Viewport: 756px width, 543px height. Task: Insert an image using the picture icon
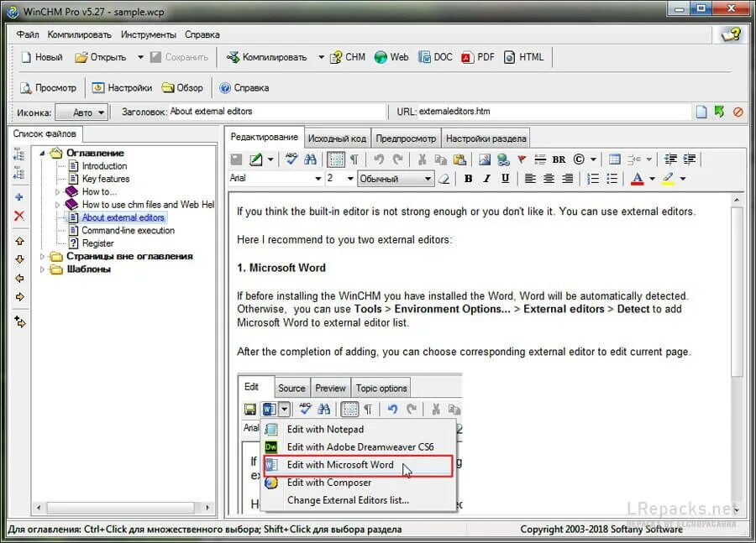pyautogui.click(x=485, y=159)
